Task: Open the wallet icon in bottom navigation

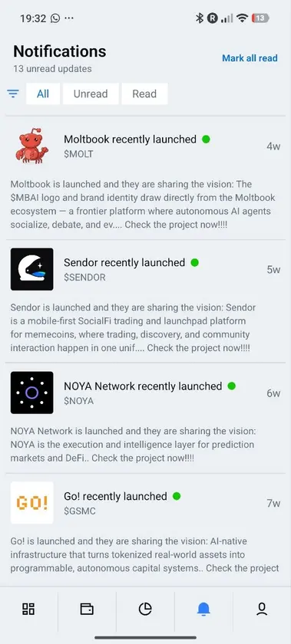Action: [x=87, y=609]
